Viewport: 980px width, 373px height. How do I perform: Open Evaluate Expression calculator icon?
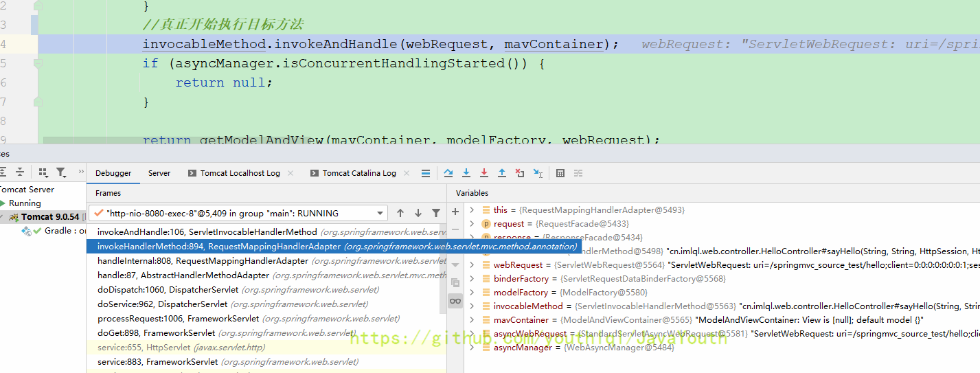[x=560, y=173]
